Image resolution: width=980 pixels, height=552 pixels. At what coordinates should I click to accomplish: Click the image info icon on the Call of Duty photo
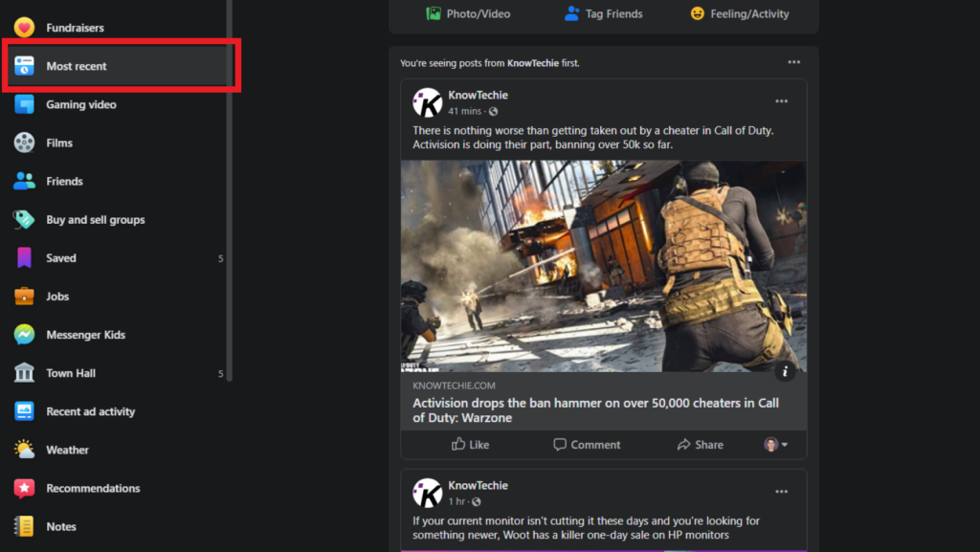click(x=785, y=371)
